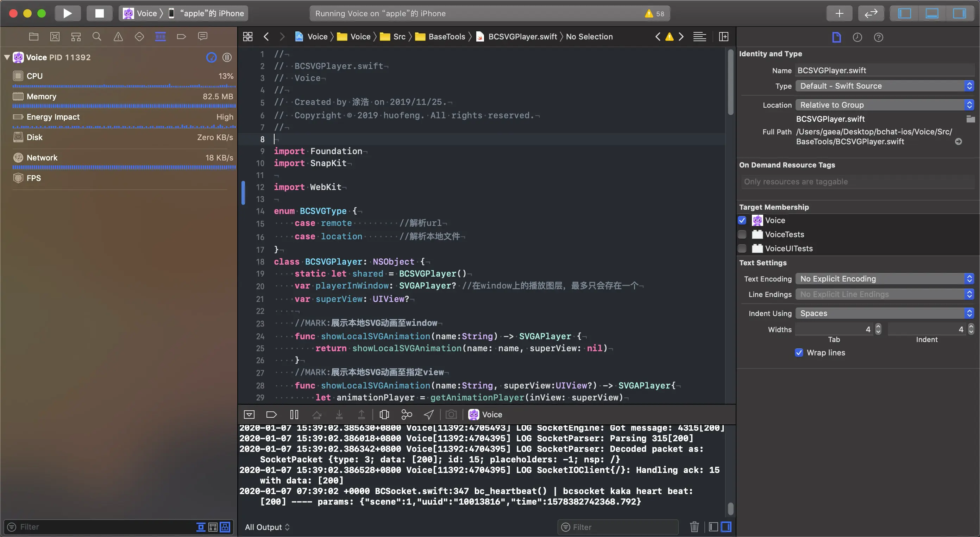Open the debug navigator tab icon
The width and height of the screenshot is (980, 537).
click(160, 37)
